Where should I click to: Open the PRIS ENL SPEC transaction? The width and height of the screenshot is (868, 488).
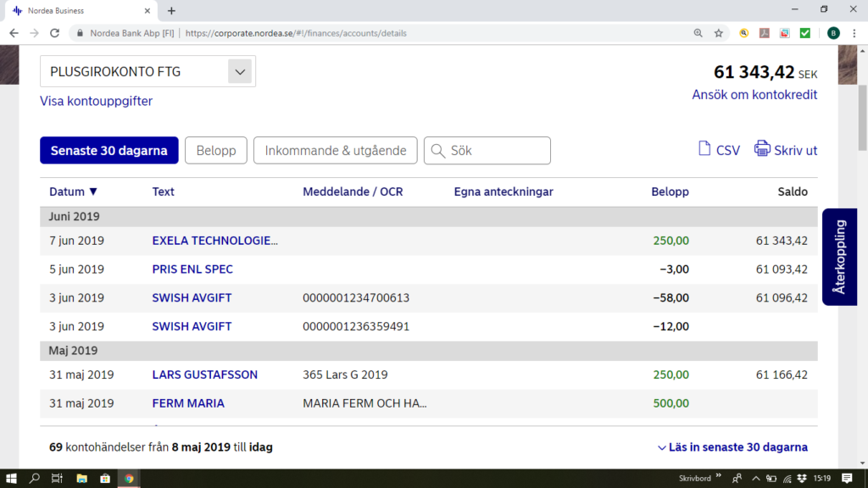point(192,269)
